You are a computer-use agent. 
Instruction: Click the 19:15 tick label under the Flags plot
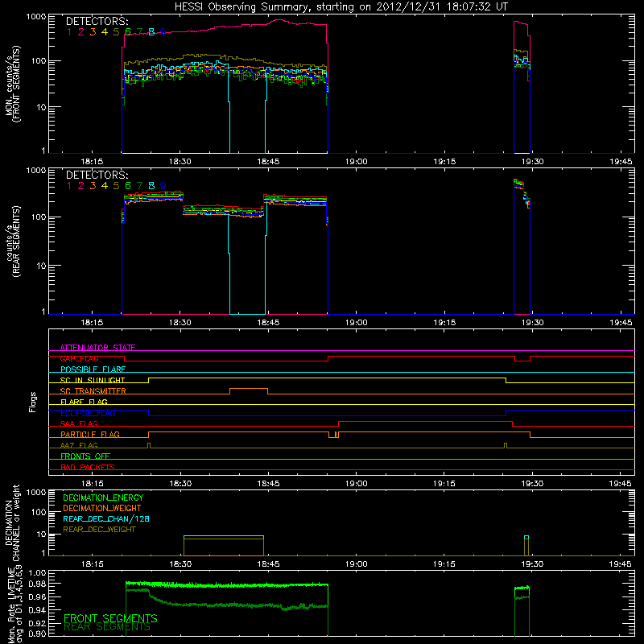tap(444, 484)
